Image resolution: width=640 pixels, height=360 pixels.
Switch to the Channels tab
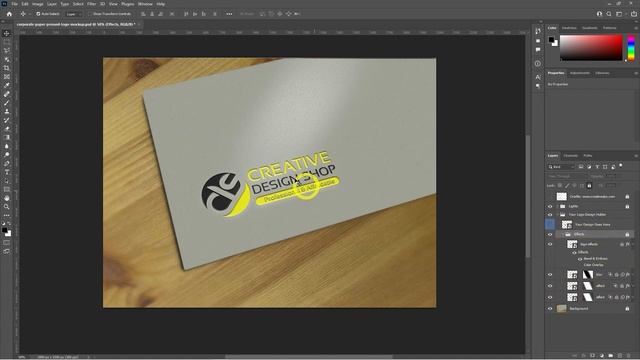click(x=571, y=156)
